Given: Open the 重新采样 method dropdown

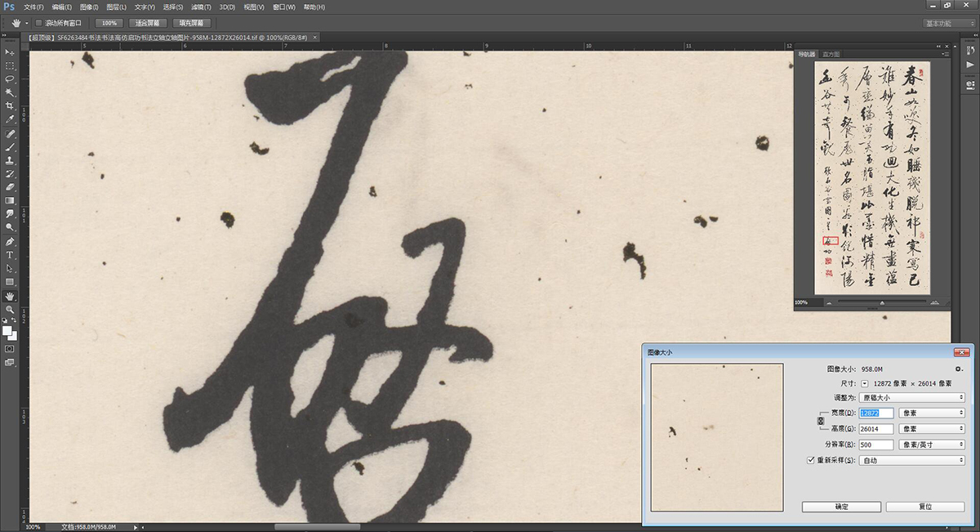Looking at the screenshot, I should click(x=913, y=460).
